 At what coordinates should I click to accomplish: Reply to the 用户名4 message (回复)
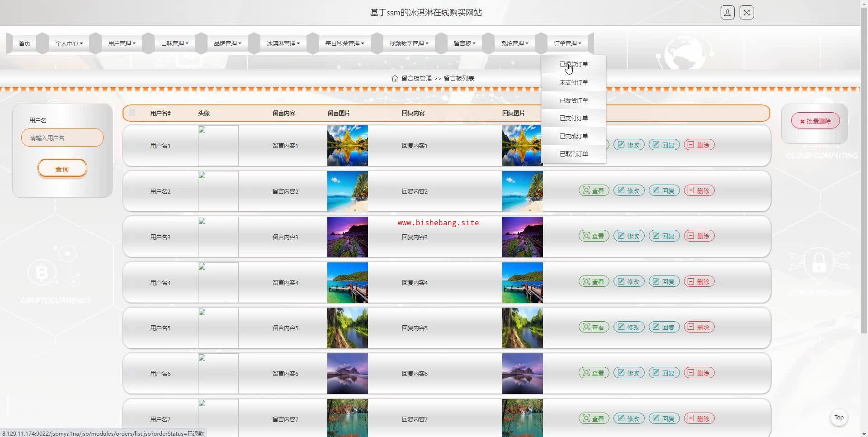tap(664, 282)
